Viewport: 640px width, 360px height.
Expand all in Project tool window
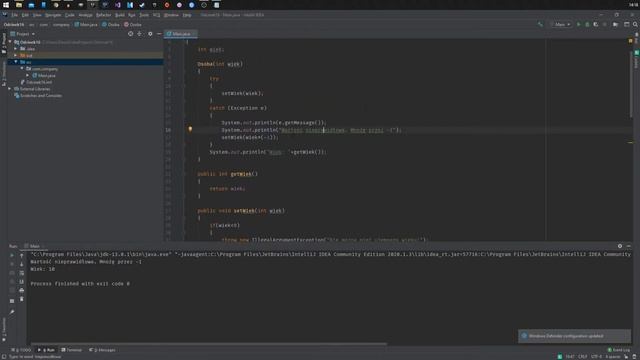[140, 34]
